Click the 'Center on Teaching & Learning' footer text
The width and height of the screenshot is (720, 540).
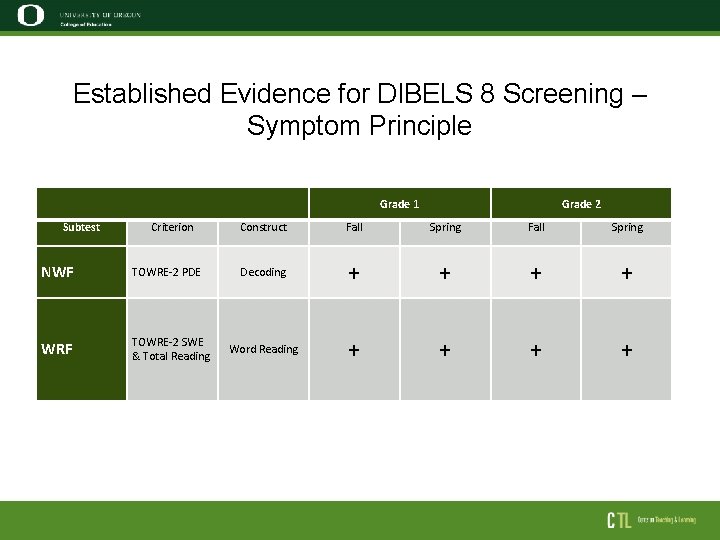point(666,520)
